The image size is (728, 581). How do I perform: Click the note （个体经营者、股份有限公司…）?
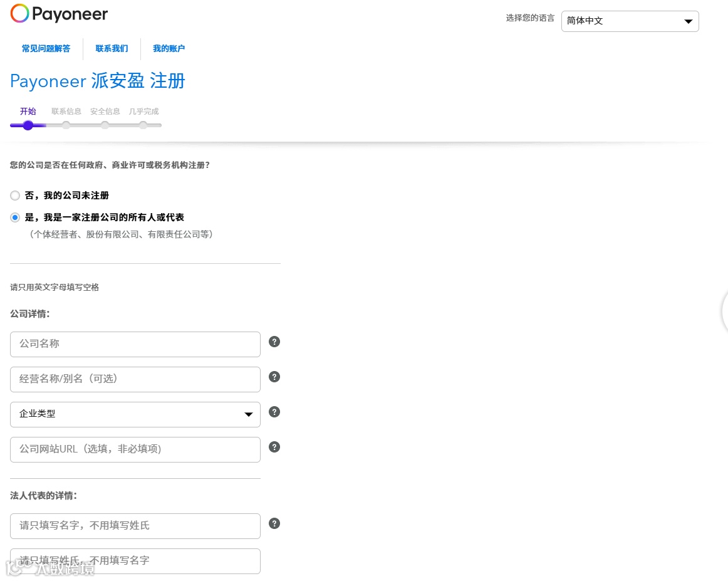pyautogui.click(x=121, y=234)
